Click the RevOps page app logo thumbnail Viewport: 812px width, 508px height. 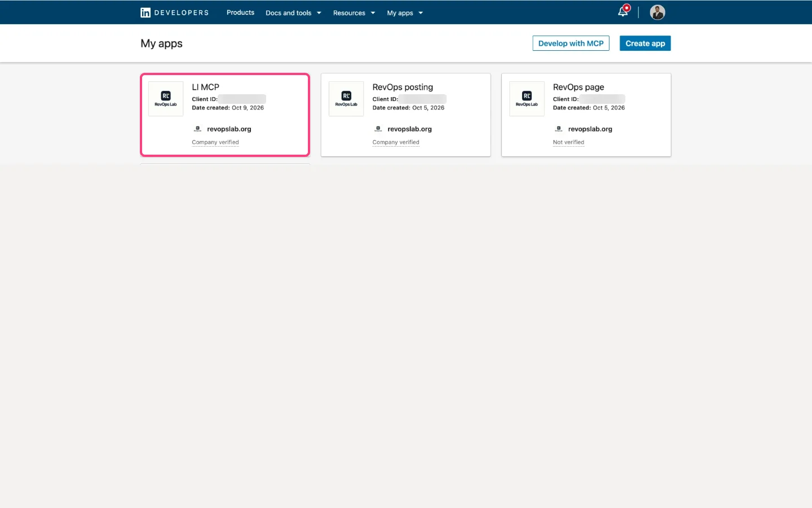click(x=527, y=99)
